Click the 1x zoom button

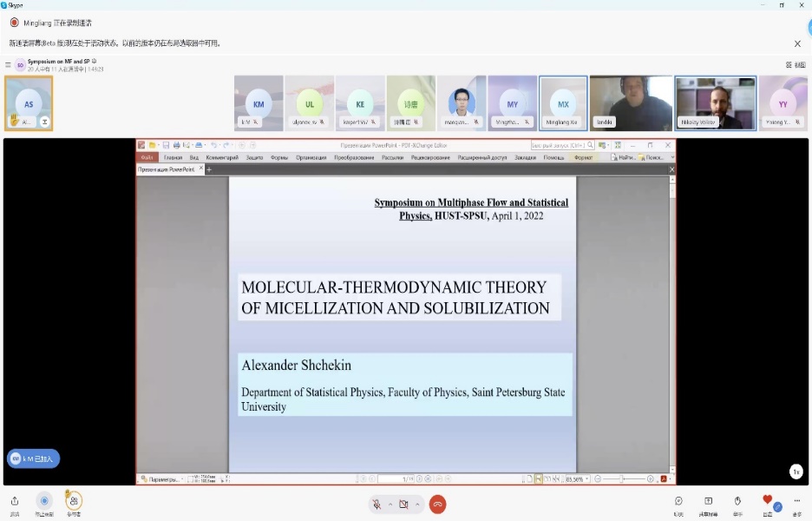[796, 472]
